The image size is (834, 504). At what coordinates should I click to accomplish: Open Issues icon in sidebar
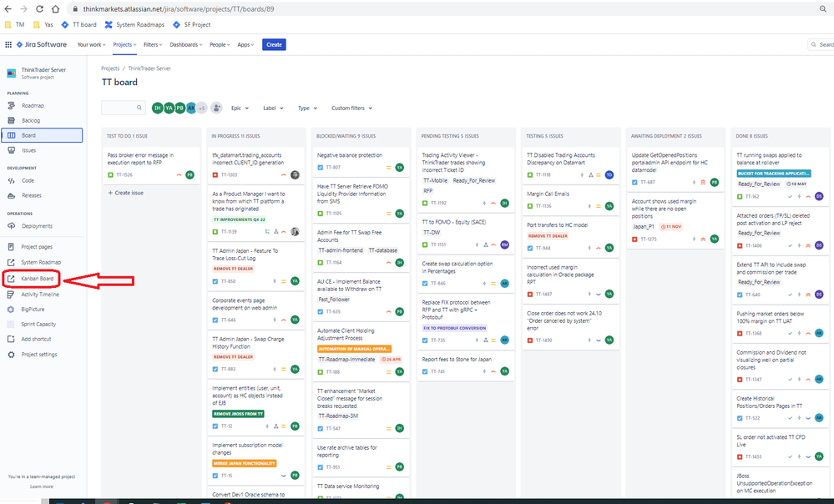coord(11,150)
